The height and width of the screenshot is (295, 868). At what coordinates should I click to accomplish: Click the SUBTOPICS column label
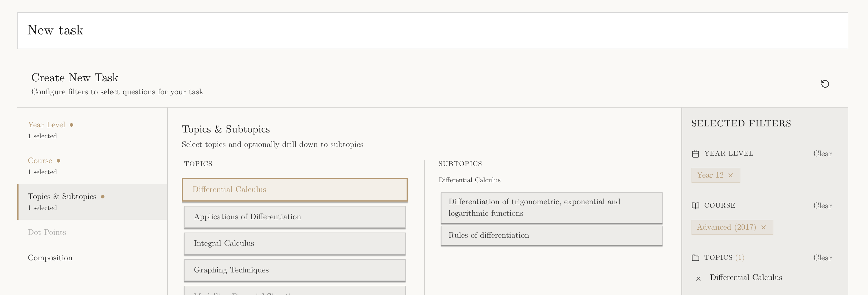click(460, 164)
